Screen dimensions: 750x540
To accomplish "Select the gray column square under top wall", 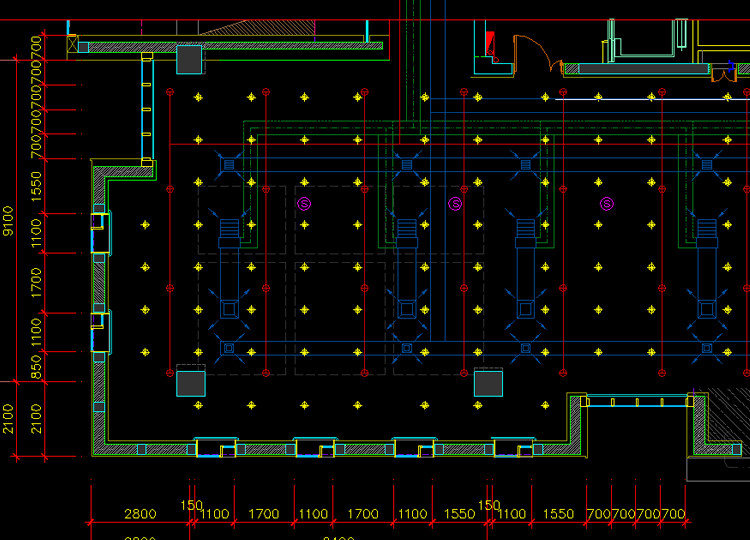I will click(x=189, y=59).
